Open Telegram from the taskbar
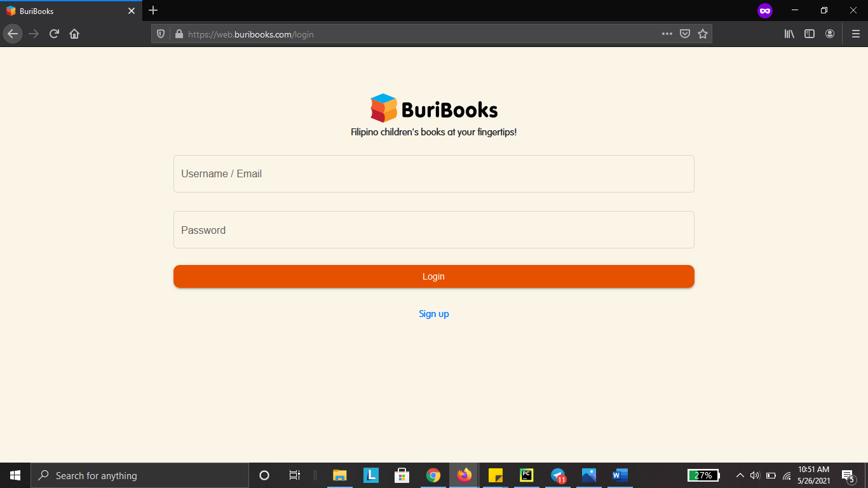The image size is (868, 488). pos(558,475)
